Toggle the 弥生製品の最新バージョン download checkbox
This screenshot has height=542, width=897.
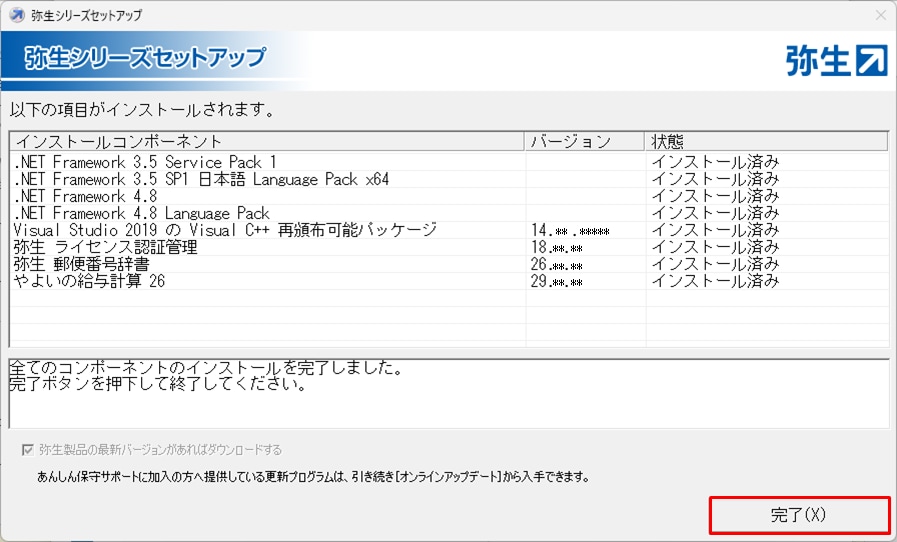click(x=27, y=450)
